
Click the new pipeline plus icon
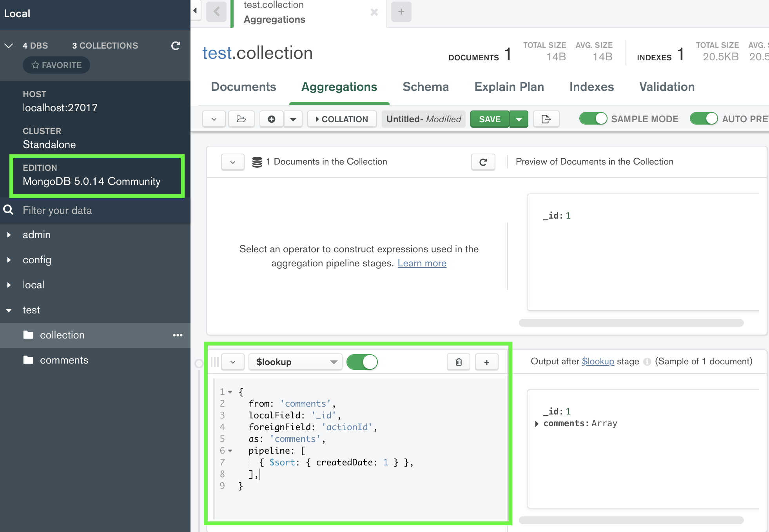[271, 119]
